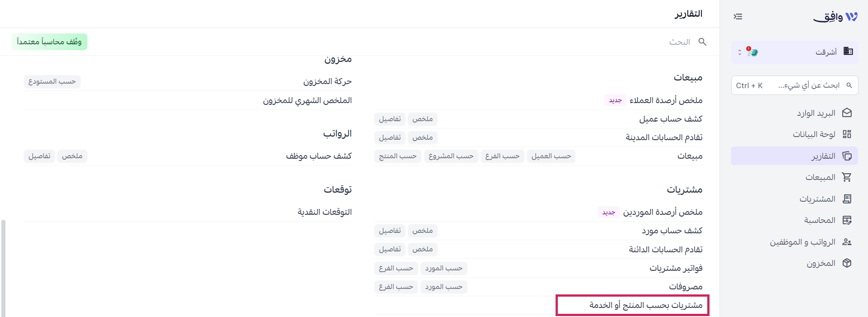
Task: Expand the أشرقت organization switcher
Action: [739, 52]
